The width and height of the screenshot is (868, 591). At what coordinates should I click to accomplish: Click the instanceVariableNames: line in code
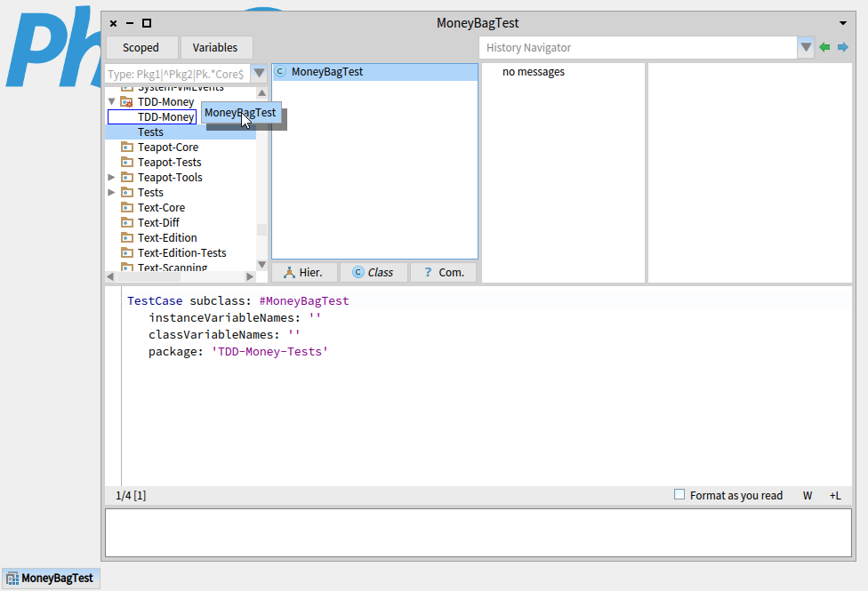234,317
